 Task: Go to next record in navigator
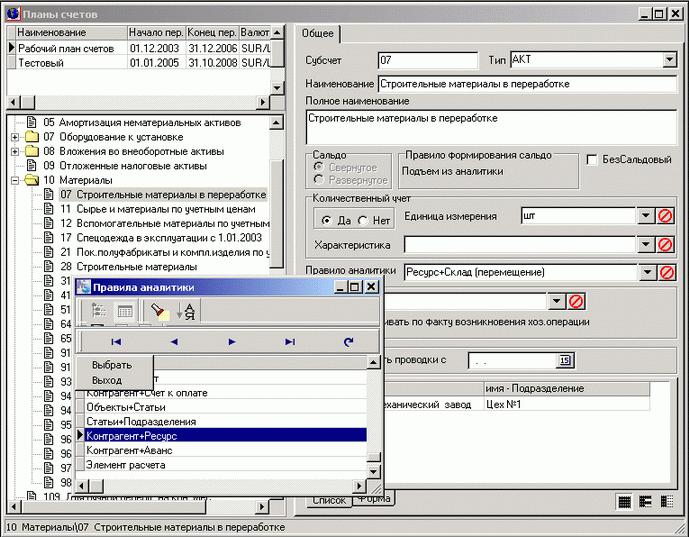(x=232, y=342)
